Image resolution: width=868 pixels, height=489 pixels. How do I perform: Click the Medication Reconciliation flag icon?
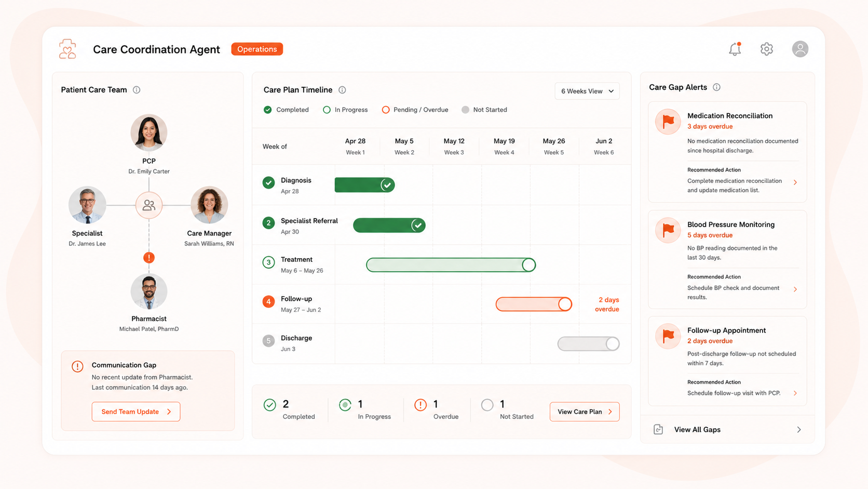click(x=668, y=122)
